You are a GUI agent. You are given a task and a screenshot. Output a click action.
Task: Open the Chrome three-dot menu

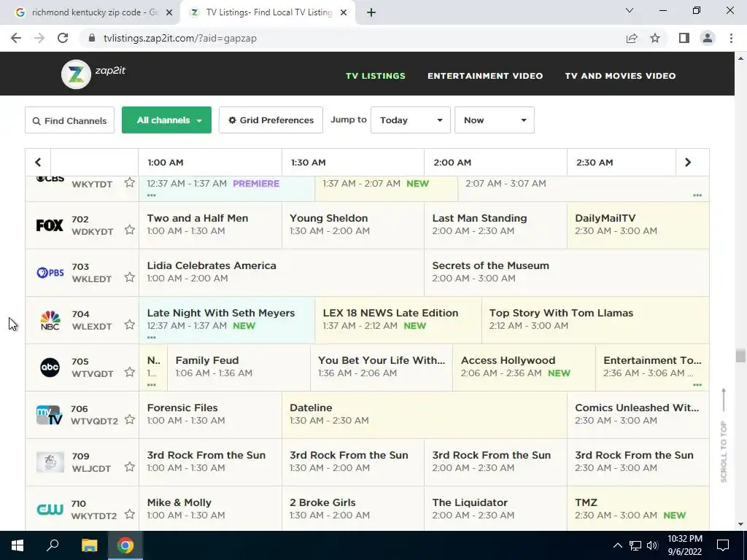pos(731,38)
